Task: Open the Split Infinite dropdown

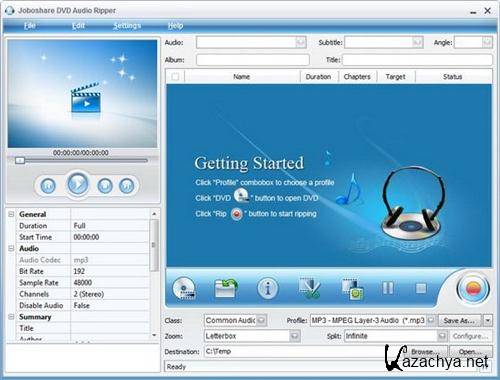Action: 442,336
